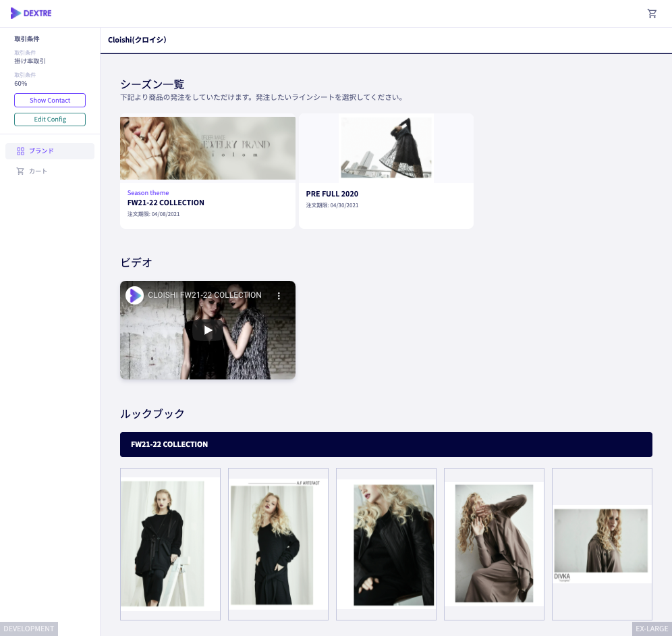672x636 pixels.
Task: Click the PRE FULL 2020 card image
Action: coord(386,148)
